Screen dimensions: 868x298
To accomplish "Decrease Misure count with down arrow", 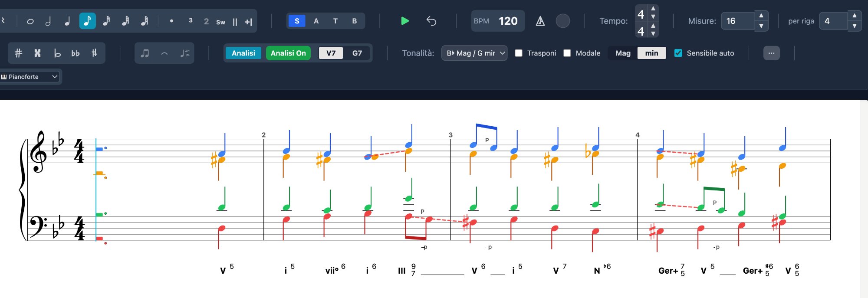I will pos(761,26).
